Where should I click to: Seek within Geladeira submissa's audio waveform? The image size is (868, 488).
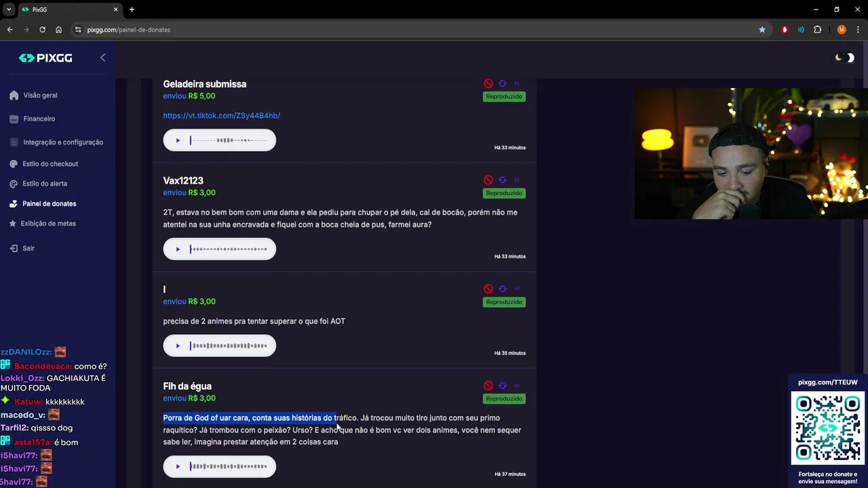click(x=229, y=140)
